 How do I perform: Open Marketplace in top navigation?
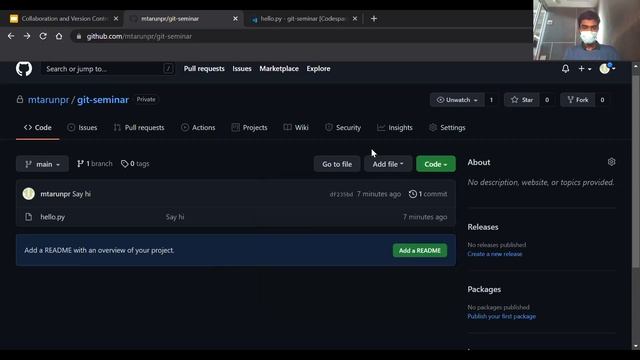pos(279,69)
